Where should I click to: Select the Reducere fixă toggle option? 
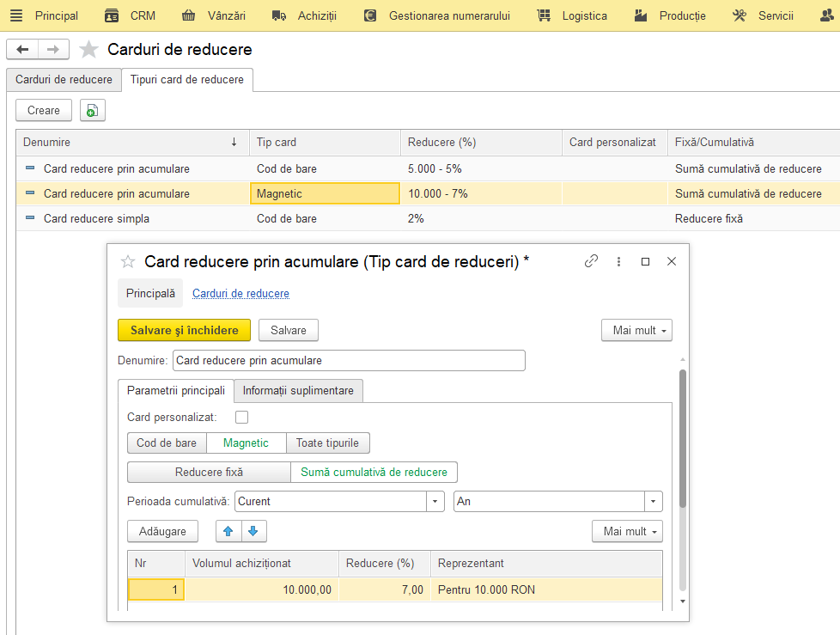[209, 472]
